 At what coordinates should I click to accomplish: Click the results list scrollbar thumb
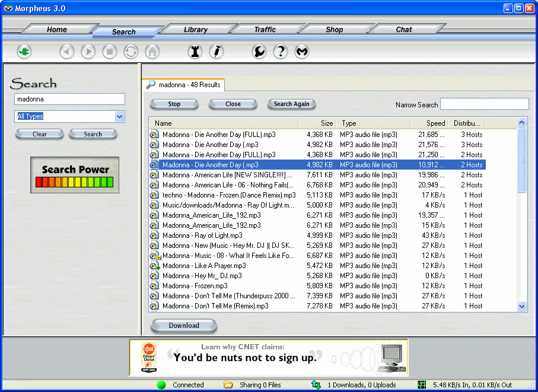pyautogui.click(x=521, y=160)
